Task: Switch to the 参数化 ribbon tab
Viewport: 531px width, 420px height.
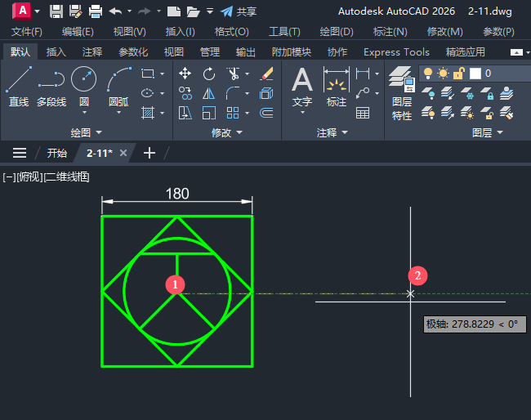Action: click(133, 52)
